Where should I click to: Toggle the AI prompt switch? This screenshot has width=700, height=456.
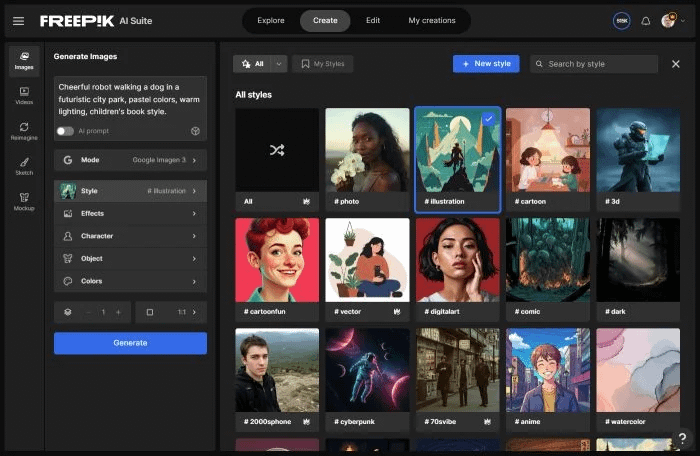(65, 131)
